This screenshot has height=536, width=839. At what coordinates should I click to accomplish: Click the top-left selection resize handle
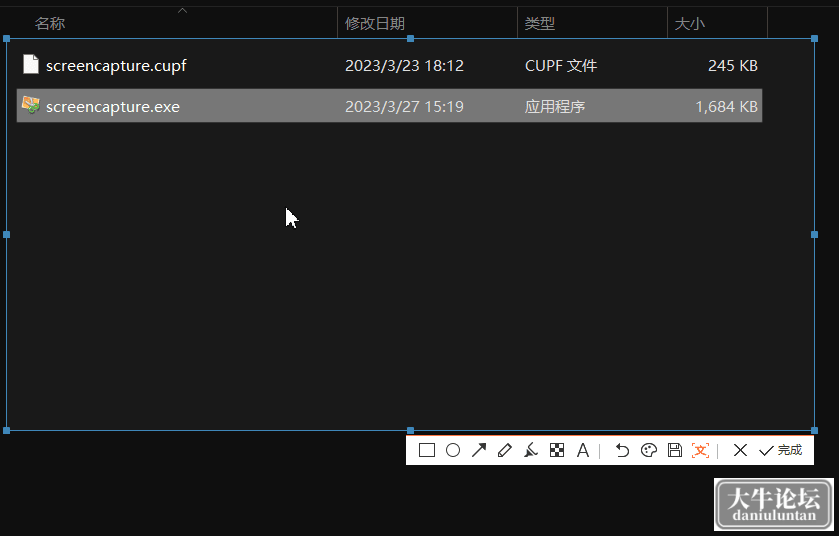coord(6,39)
